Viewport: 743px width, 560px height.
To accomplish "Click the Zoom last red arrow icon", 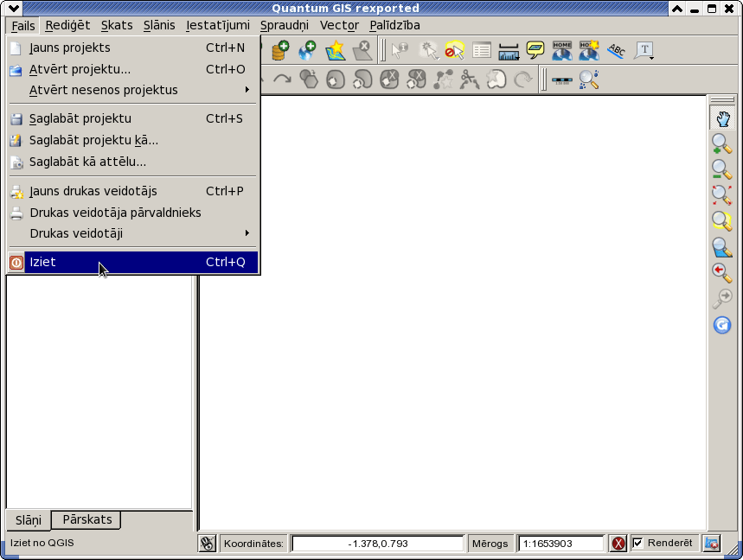I will click(x=721, y=273).
